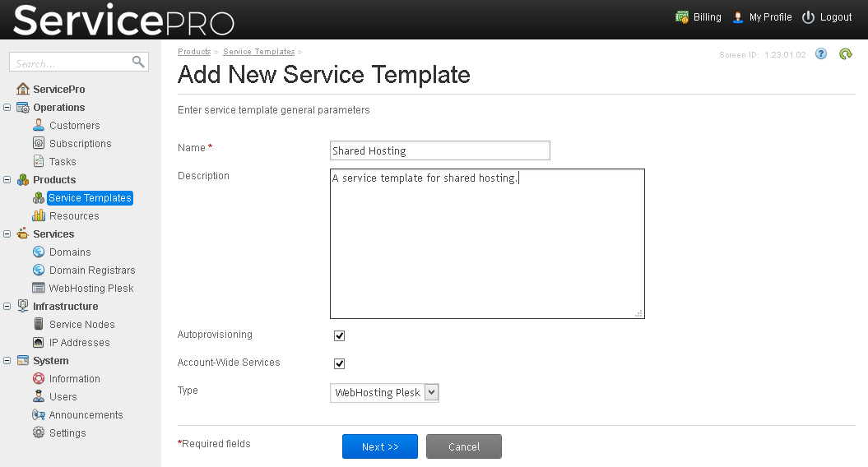Click the Customers person icon
The image size is (868, 467).
tap(39, 126)
